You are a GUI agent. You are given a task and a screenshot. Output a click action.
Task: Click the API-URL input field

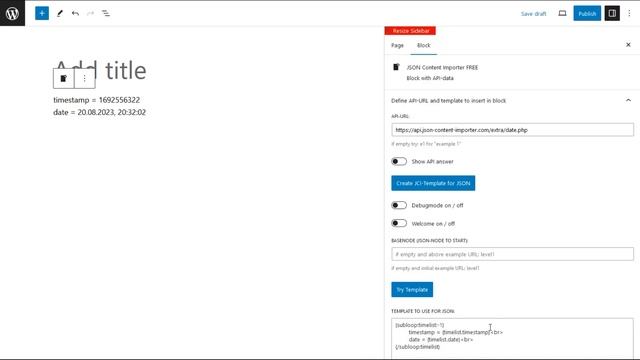(512, 130)
